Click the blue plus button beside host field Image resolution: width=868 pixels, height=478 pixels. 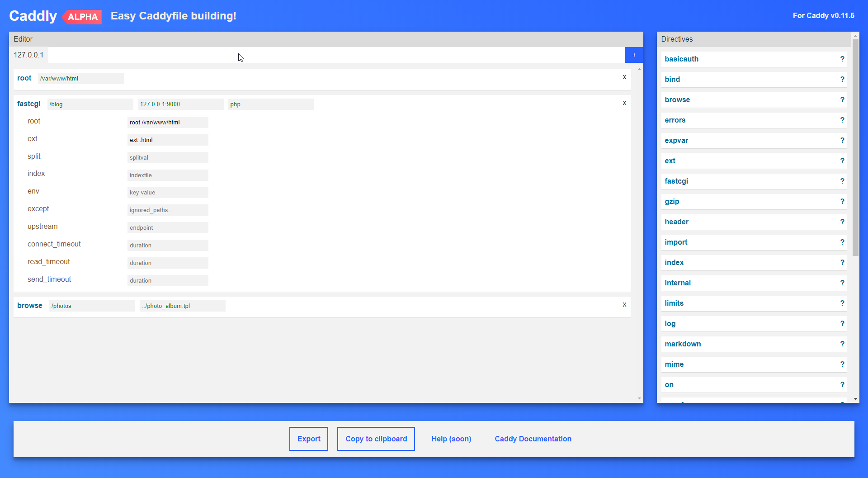click(634, 55)
